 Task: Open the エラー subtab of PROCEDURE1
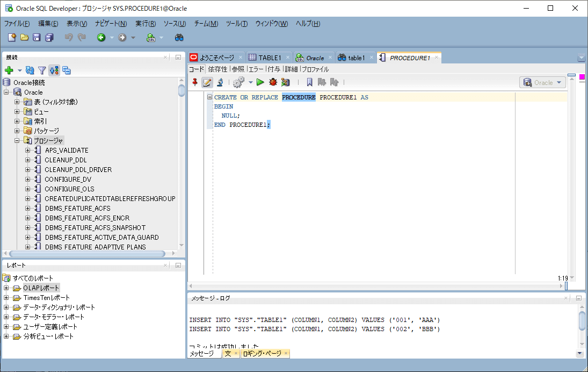point(256,69)
